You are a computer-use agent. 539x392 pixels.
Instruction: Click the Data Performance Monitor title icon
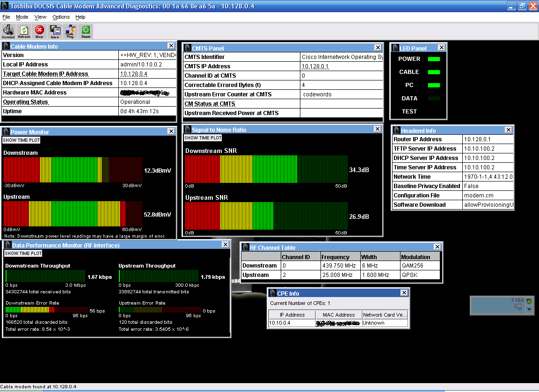7,245
